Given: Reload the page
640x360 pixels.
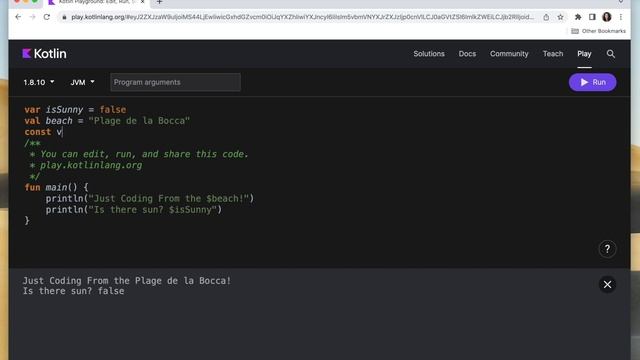Looking at the screenshot, I should click(47, 17).
